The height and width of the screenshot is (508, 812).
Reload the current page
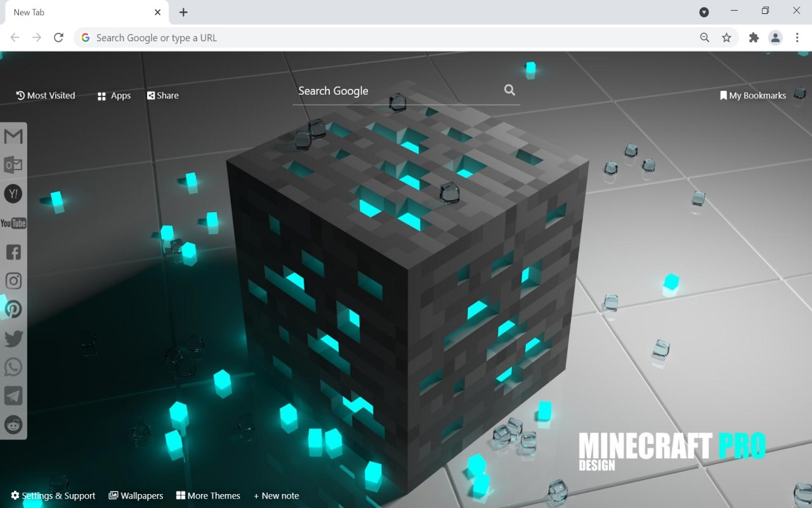pyautogui.click(x=58, y=37)
